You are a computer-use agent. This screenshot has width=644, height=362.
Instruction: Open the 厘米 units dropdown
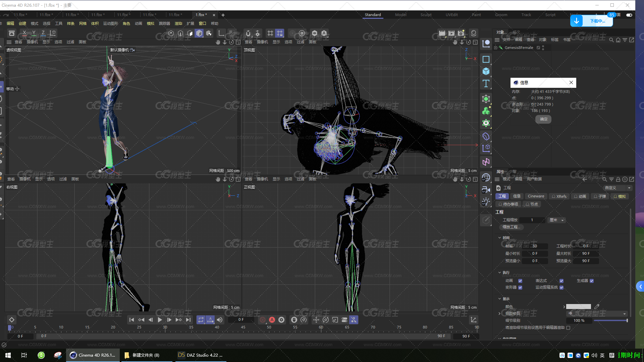556,220
